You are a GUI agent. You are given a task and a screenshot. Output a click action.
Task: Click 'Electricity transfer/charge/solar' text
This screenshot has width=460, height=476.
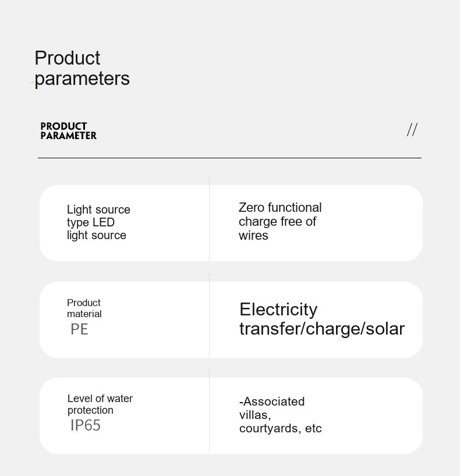(x=322, y=319)
